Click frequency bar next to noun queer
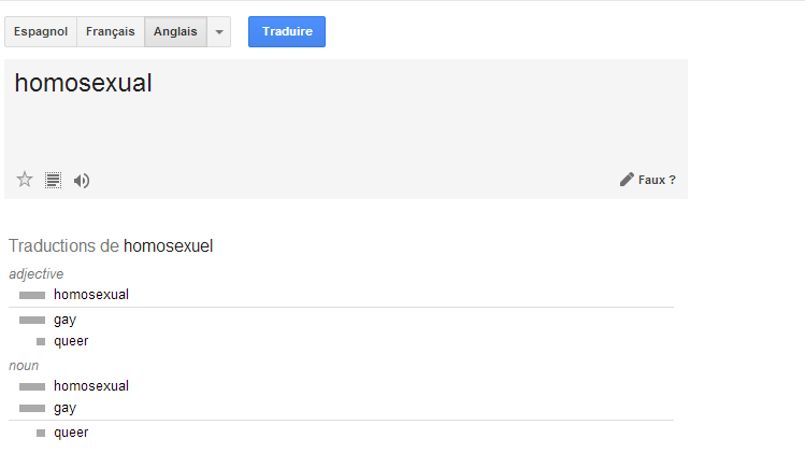805x453 pixels. pos(41,433)
